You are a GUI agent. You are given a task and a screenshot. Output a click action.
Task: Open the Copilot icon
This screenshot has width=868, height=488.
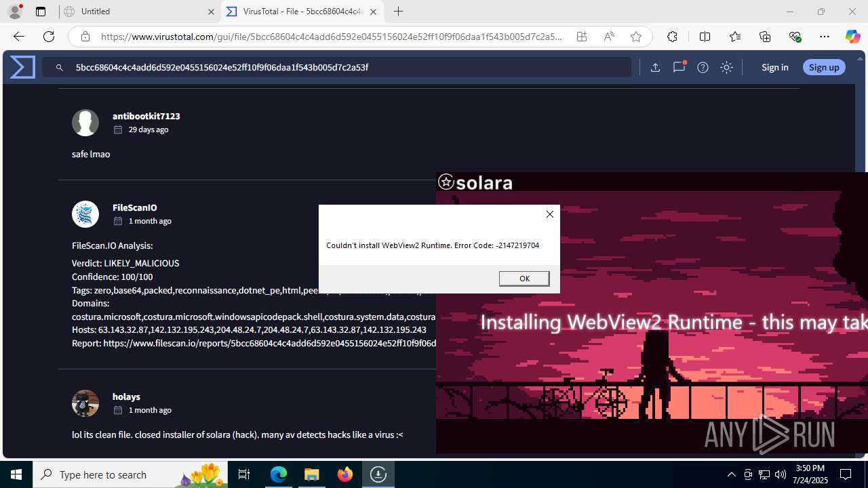click(x=852, y=37)
